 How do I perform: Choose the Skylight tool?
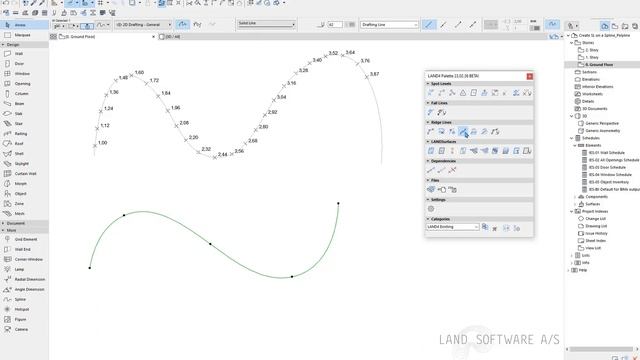pyautogui.click(x=24, y=164)
